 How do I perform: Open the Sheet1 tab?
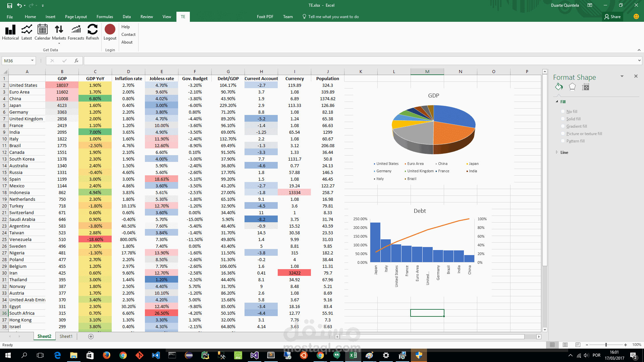(x=66, y=336)
